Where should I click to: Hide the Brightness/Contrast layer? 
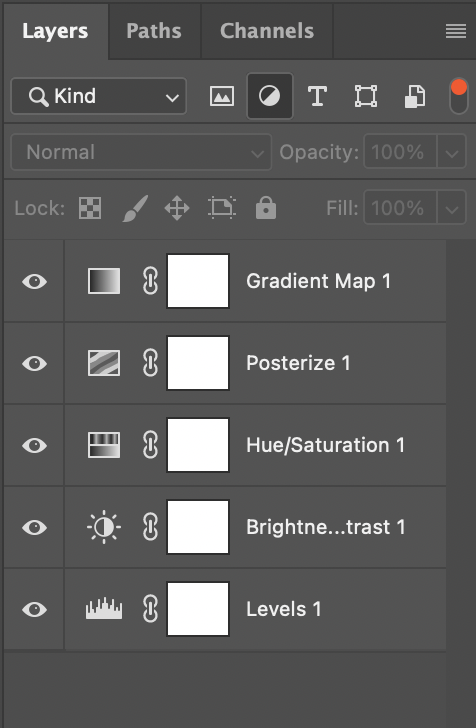(x=34, y=527)
